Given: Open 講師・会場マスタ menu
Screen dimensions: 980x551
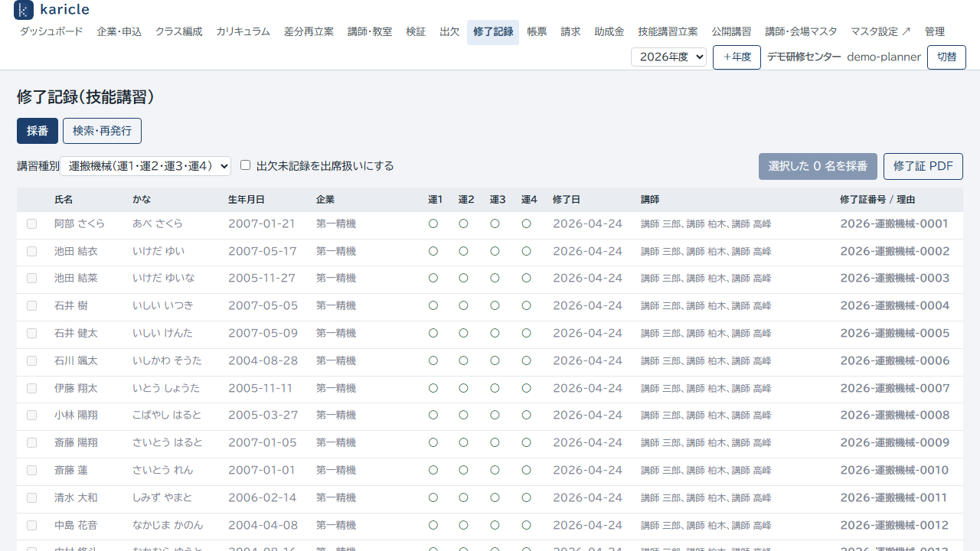Looking at the screenshot, I should (801, 32).
